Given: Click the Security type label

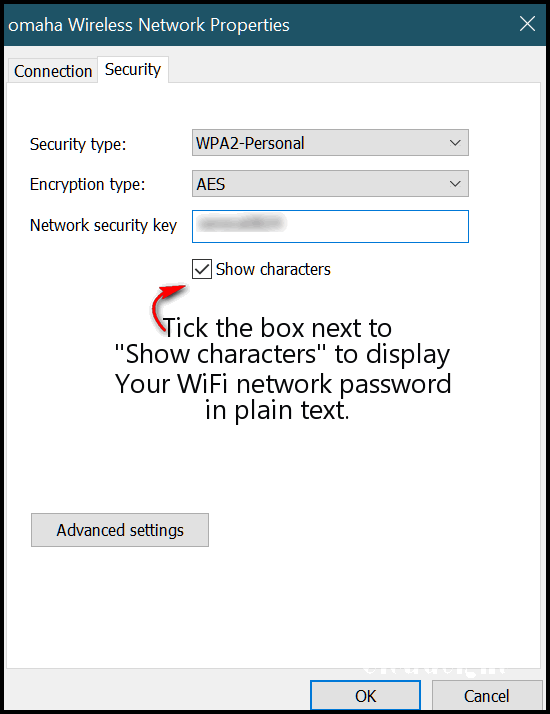Looking at the screenshot, I should tap(78, 144).
